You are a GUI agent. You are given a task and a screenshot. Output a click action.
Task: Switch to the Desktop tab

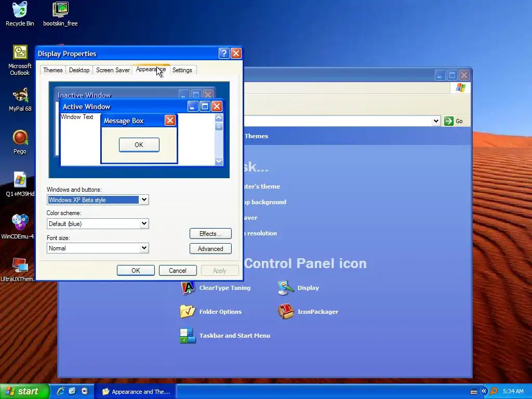(79, 70)
